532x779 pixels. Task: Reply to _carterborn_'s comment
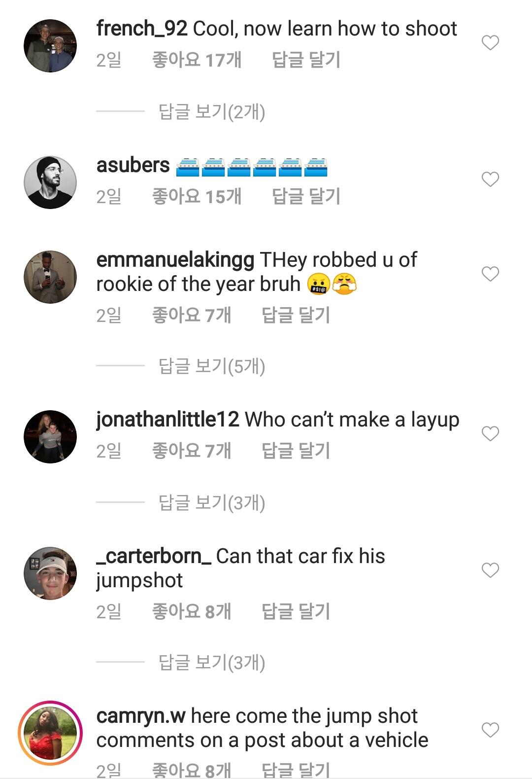click(x=296, y=612)
